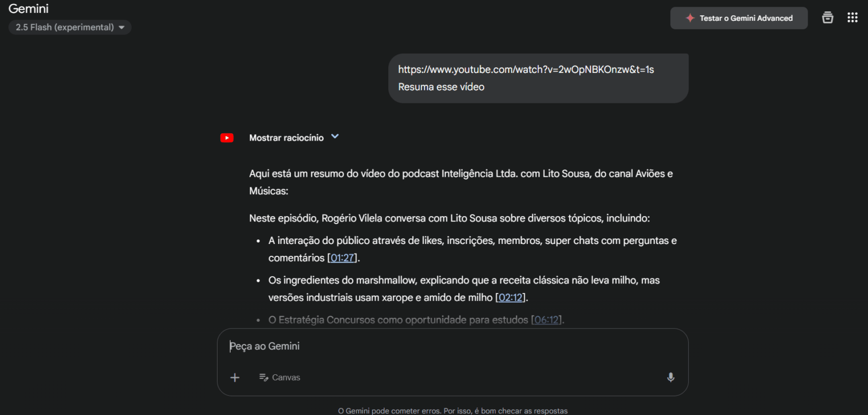This screenshot has width=868, height=415.
Task: Click the Neste episódio summary paragraph
Action: pos(450,218)
